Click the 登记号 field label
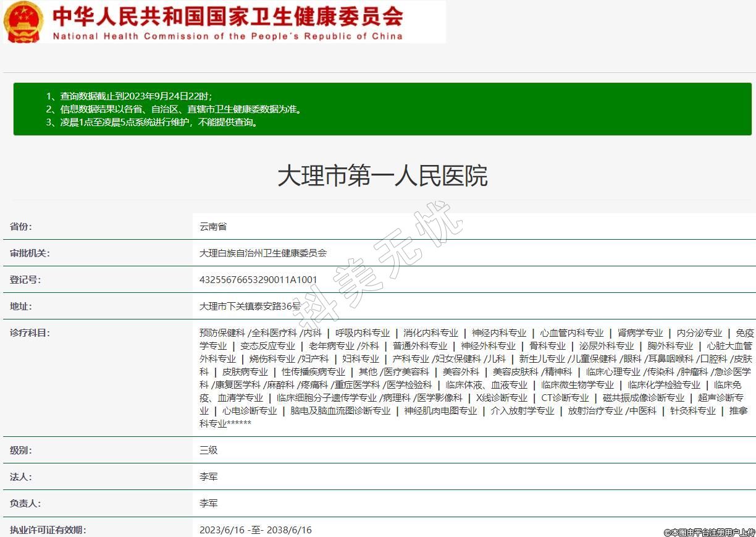Screen dimensions: 756x537 pos(25,280)
